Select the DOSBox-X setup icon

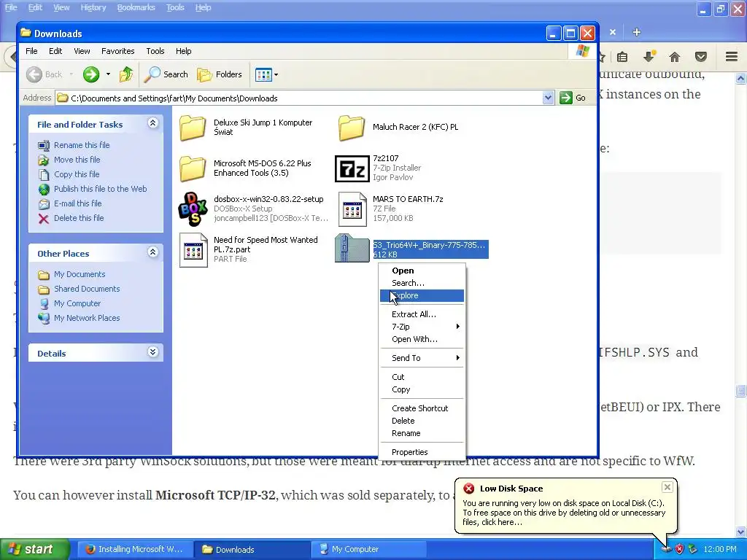(x=193, y=209)
